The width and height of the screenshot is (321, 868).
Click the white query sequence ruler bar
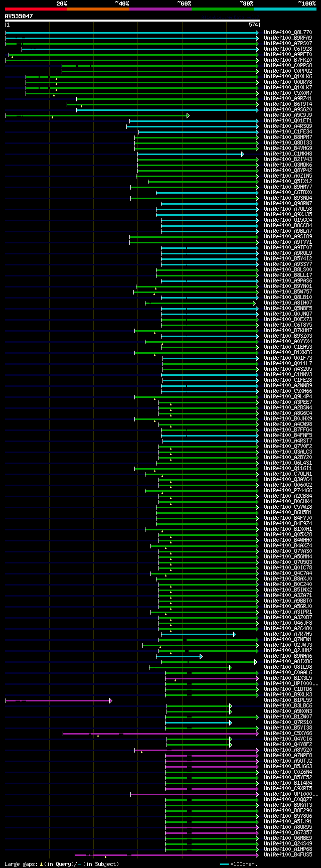(132, 21)
